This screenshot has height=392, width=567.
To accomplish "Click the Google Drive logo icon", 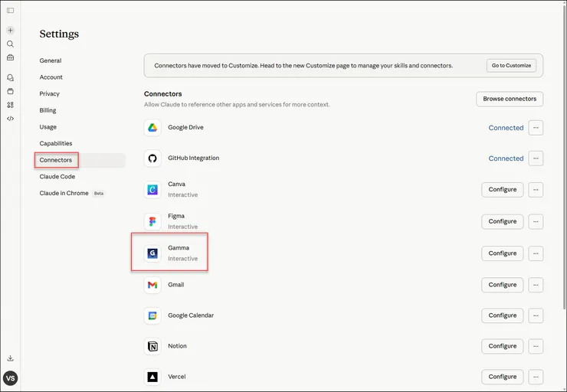I will [152, 128].
